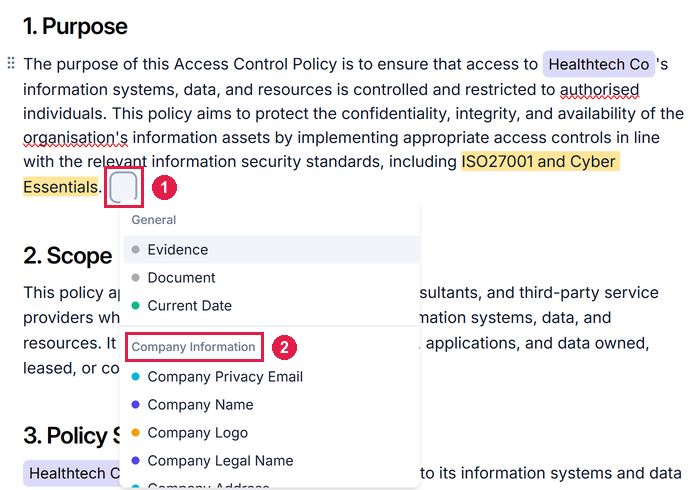Click the grey dot beside Evidence
700x490 pixels.
pyautogui.click(x=136, y=249)
